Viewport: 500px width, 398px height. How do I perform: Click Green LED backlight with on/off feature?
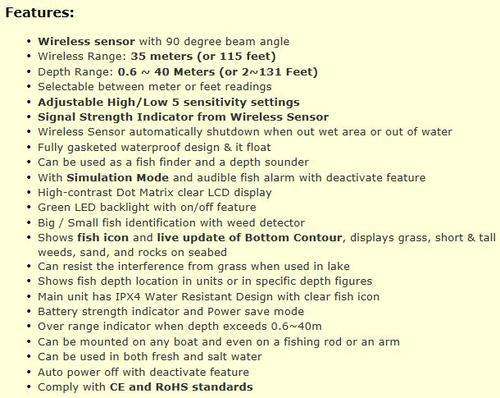coord(147,207)
